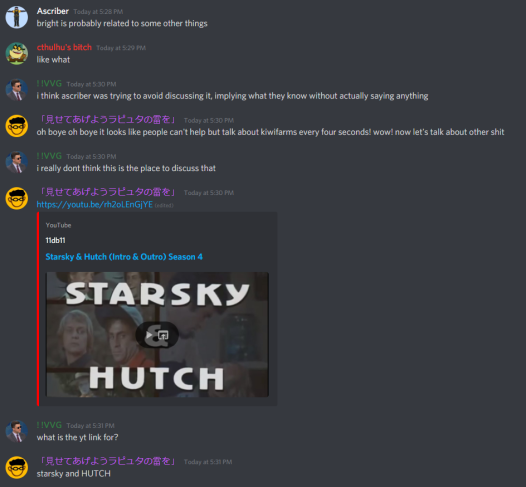This screenshot has height=487, width=526.
Task: Click the 'starsky and HUTCH' message text
Action: [73, 474]
